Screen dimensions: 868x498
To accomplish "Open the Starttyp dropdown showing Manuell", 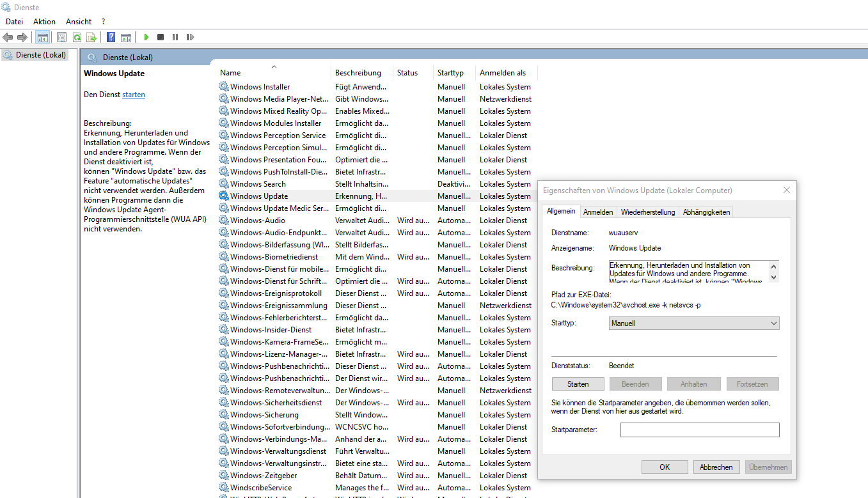I will [694, 323].
